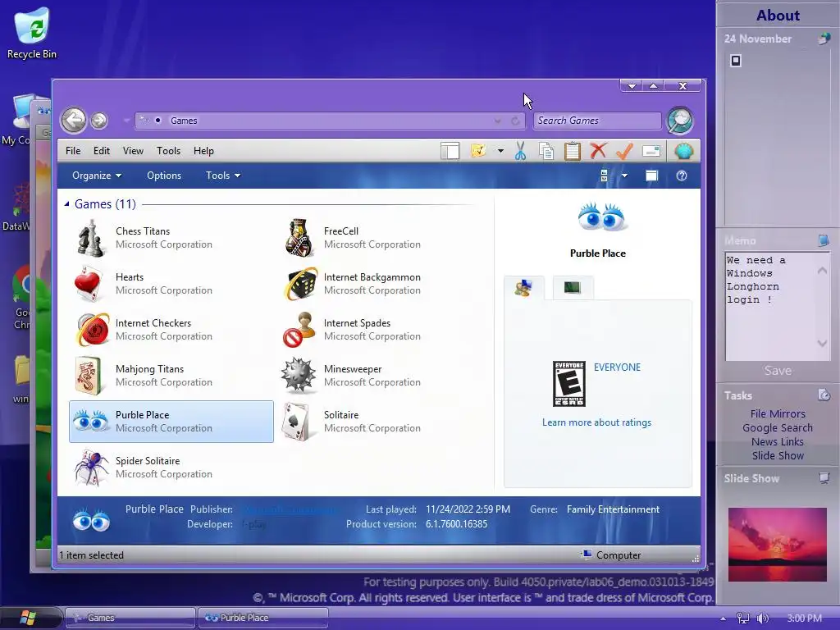Open the address bar history dropdown

pos(498,121)
